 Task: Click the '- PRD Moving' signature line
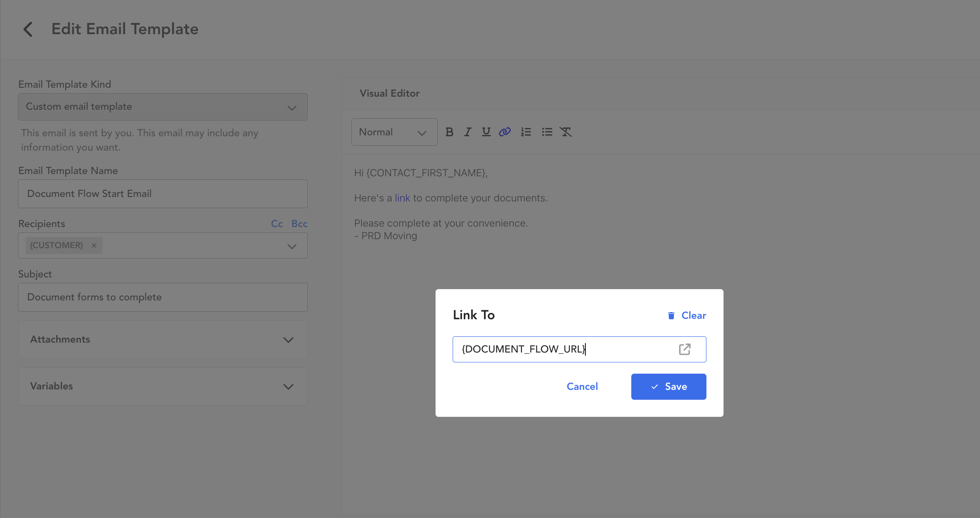click(x=386, y=236)
